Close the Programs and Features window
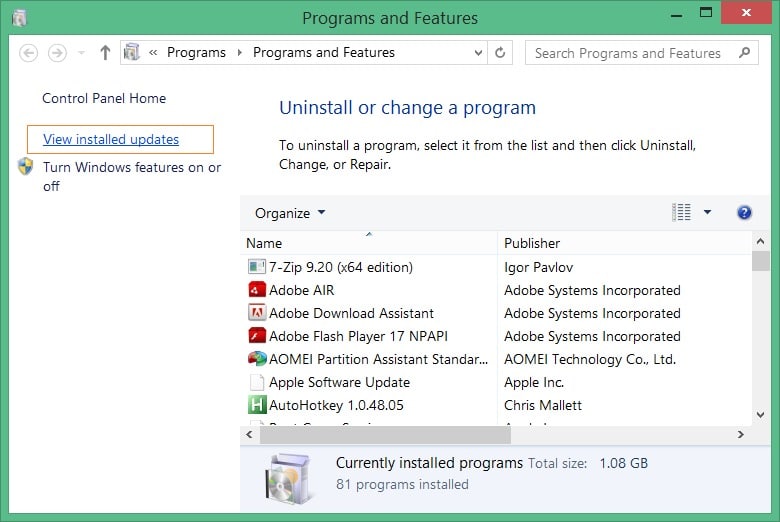 pos(746,12)
